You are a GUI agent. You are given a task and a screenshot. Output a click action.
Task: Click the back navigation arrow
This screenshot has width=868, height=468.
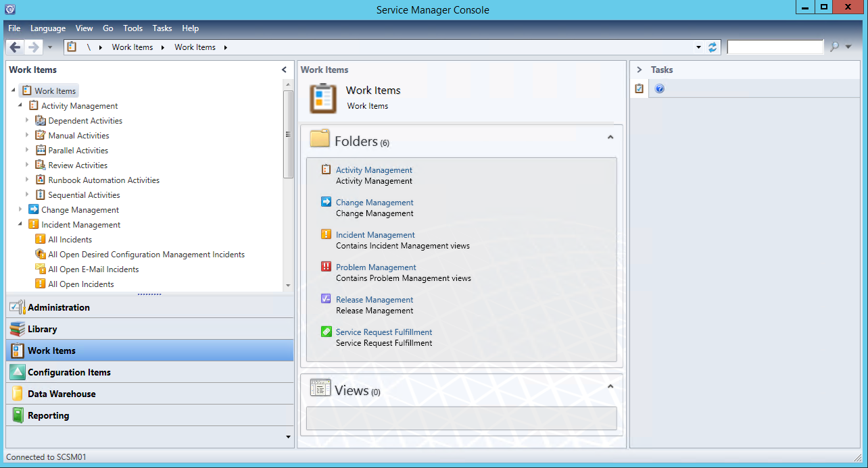coord(15,47)
